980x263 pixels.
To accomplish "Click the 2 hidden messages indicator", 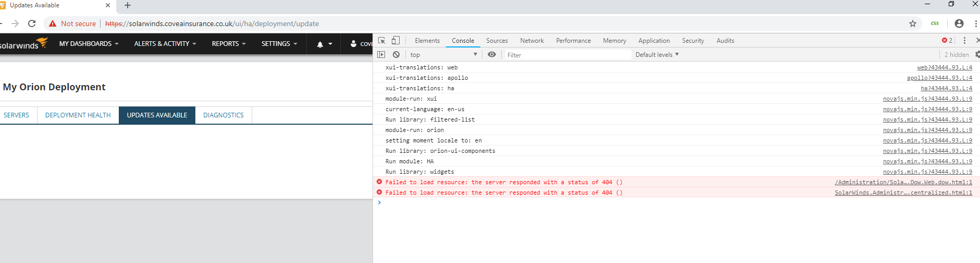I will coord(957,55).
